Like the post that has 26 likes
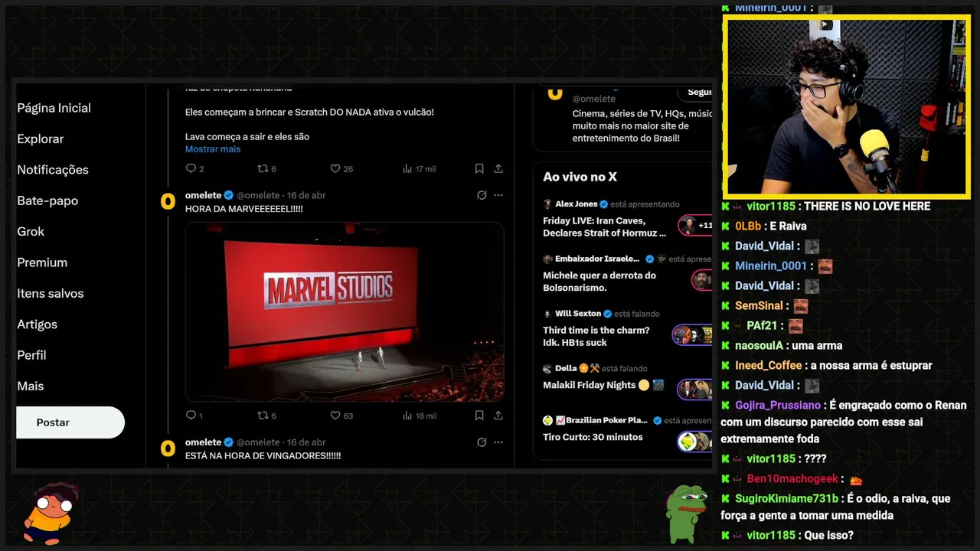The height and width of the screenshot is (551, 980). (x=341, y=168)
